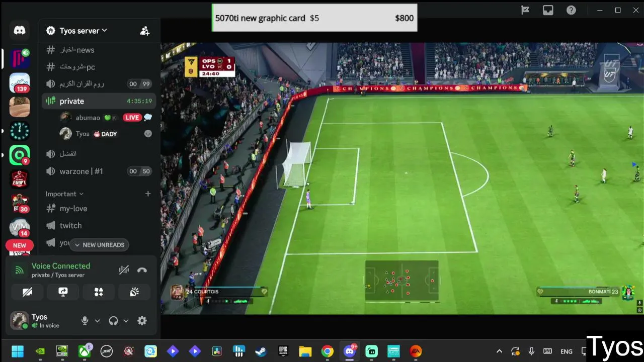Viewport: 644px width, 362px height.
Task: Collapse the Important category
Action: (64, 194)
